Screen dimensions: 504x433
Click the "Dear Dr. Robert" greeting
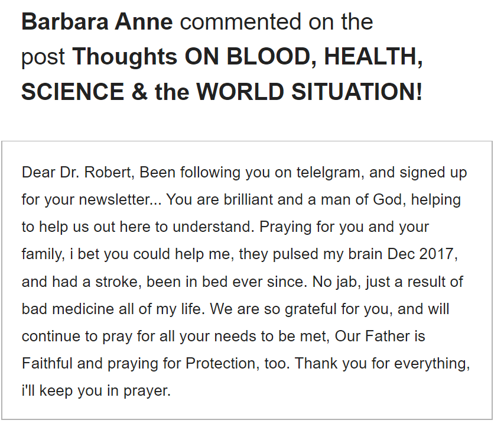77,173
